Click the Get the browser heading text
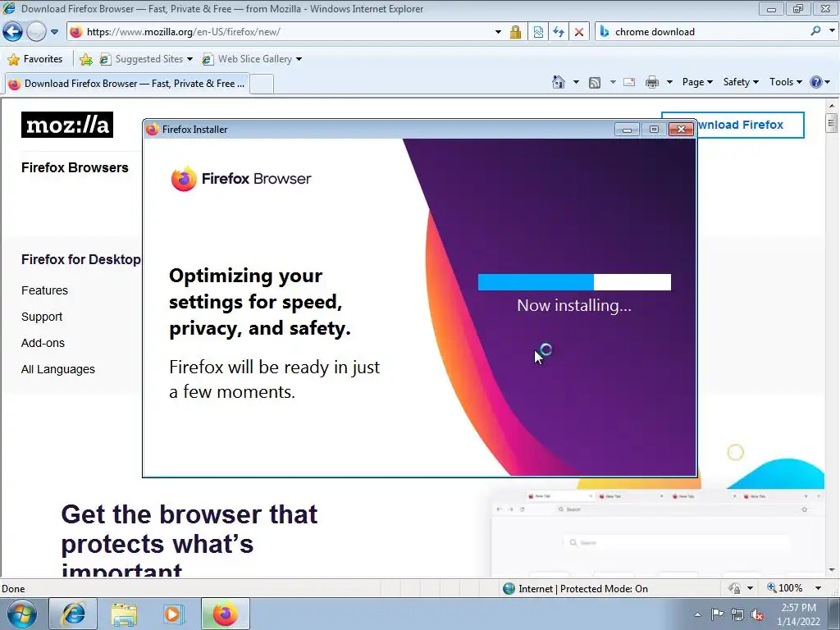Image resolution: width=840 pixels, height=630 pixels. click(x=189, y=538)
